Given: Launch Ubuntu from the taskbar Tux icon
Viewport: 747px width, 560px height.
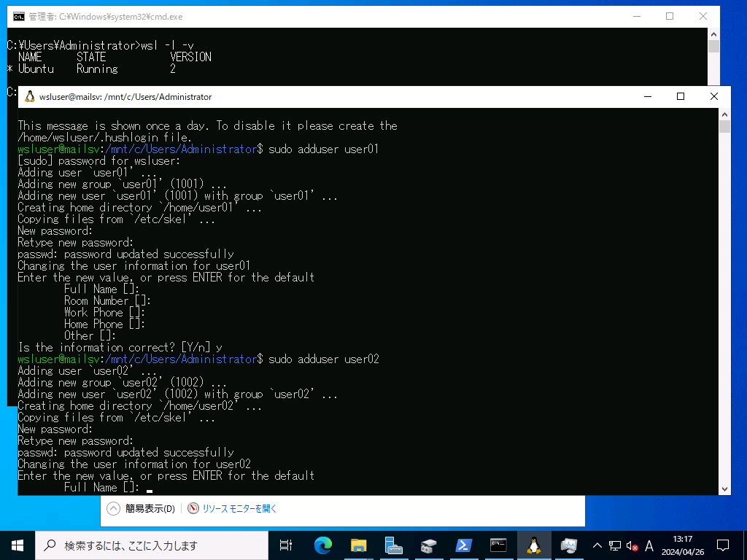Looking at the screenshot, I should click(x=535, y=545).
